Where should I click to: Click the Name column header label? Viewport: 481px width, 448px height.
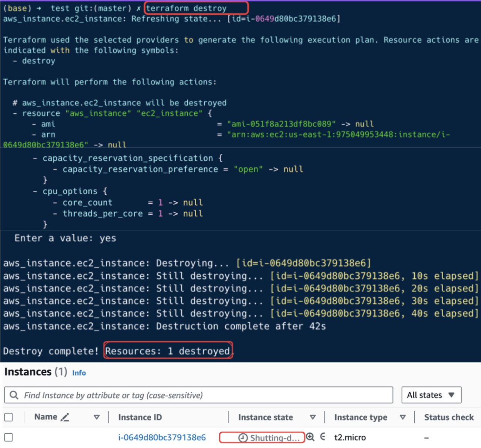coord(45,417)
